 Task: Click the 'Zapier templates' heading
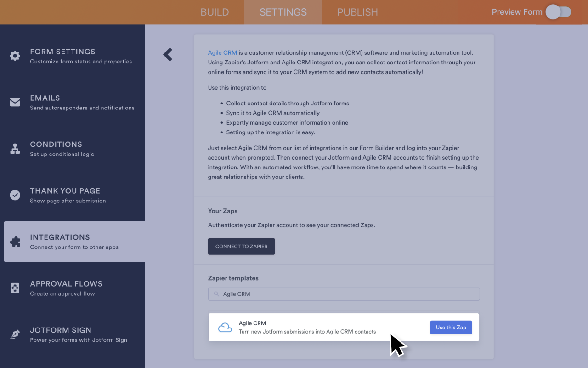point(233,278)
